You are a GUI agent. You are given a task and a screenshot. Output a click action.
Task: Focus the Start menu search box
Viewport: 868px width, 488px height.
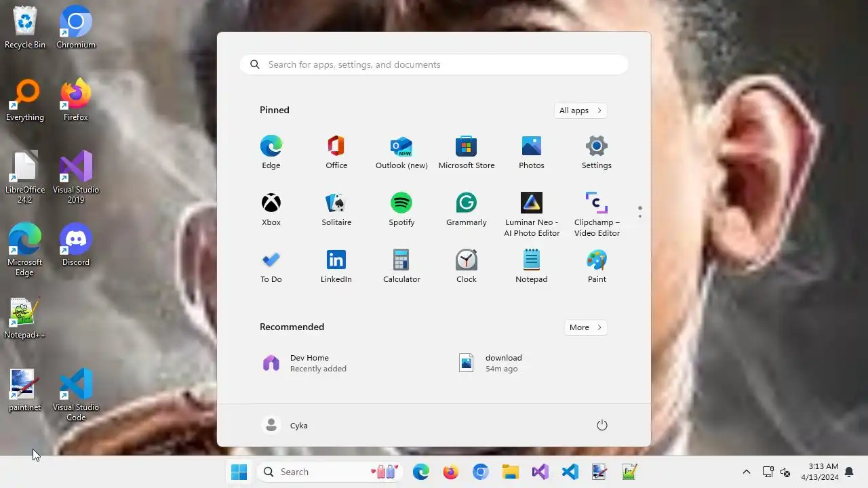point(434,64)
